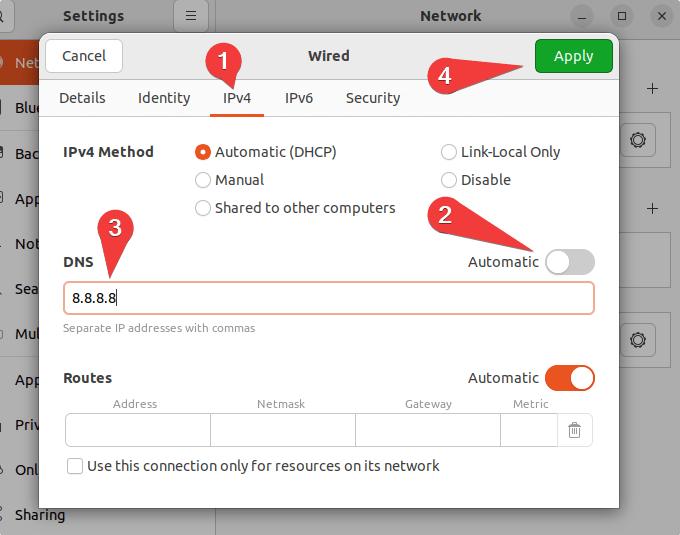Viewport: 680px width, 535px height.
Task: Click the upper gear icon in Network panel
Action: pyautogui.click(x=637, y=141)
